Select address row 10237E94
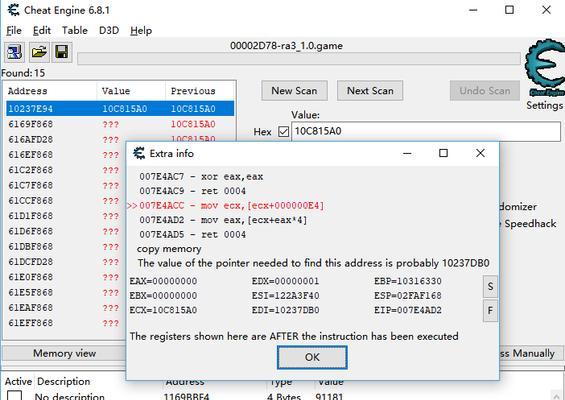The height and width of the screenshot is (400, 565). coord(120,109)
